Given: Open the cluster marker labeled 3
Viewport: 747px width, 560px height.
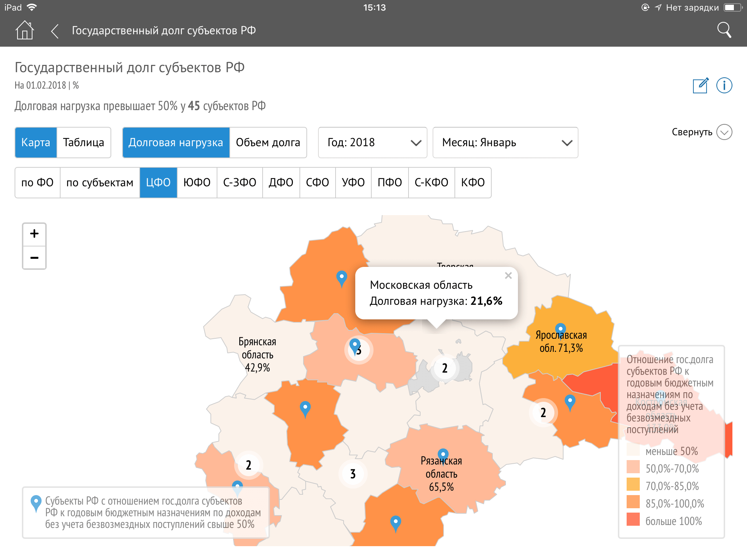Looking at the screenshot, I should pyautogui.click(x=353, y=474).
